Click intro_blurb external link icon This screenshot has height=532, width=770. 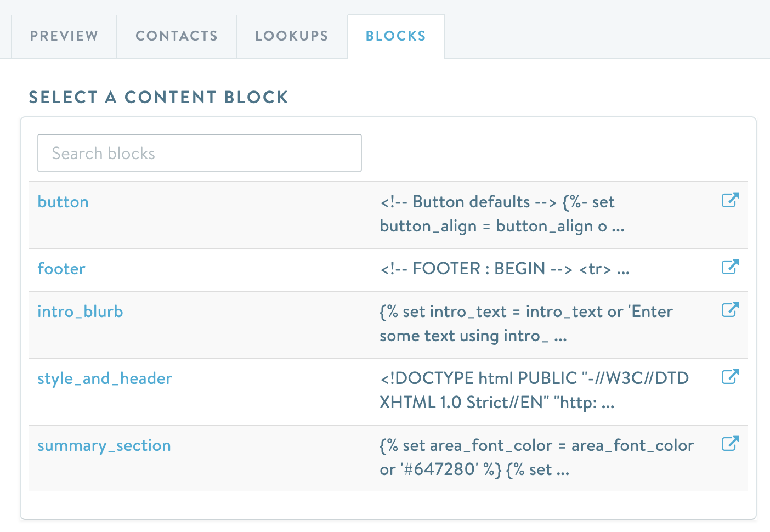point(730,310)
